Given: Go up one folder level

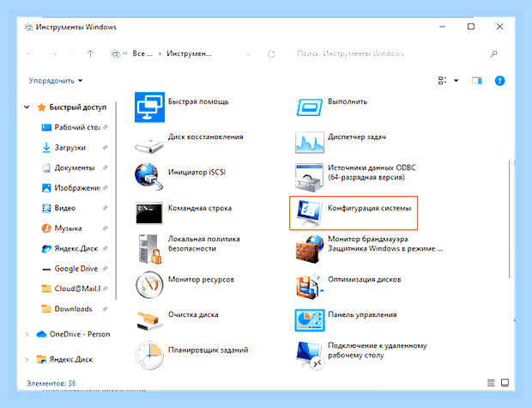Looking at the screenshot, I should tap(90, 53).
